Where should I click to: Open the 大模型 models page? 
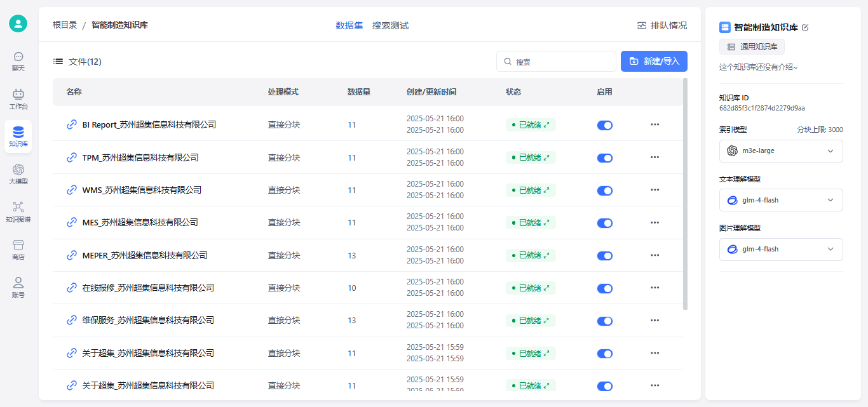tap(18, 174)
